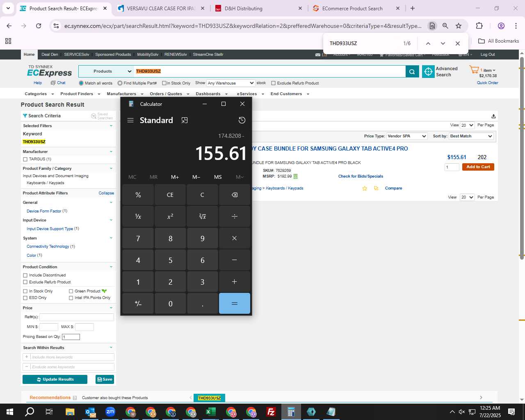
Task: Open Outlook from the taskbar
Action: pyautogui.click(x=90, y=412)
